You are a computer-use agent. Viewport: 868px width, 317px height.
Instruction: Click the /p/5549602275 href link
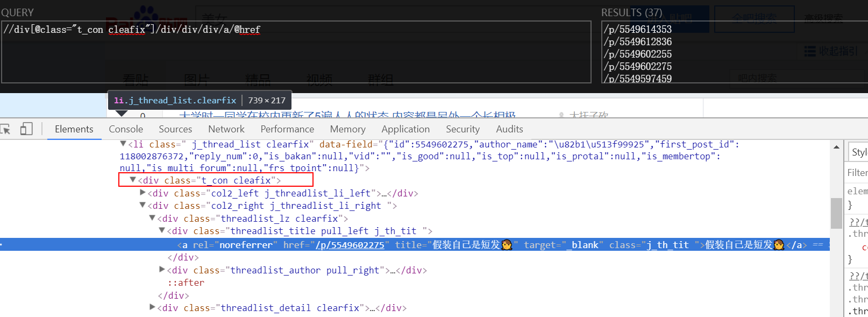(350, 245)
